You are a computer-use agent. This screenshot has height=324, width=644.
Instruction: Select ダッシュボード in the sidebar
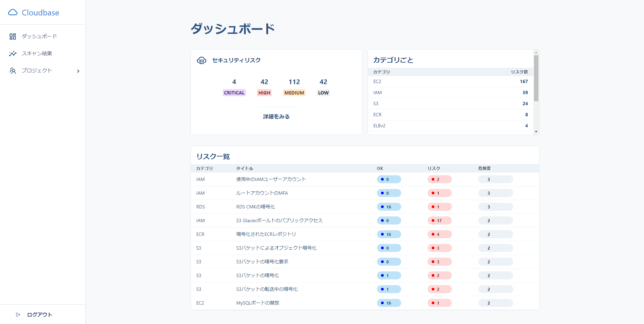click(x=39, y=37)
